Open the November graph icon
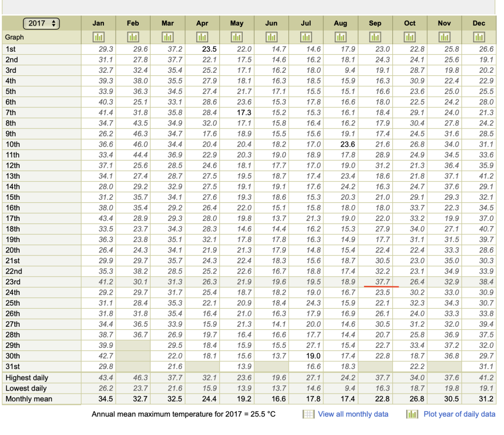Viewport: 504px width, 435px height. 444,37
